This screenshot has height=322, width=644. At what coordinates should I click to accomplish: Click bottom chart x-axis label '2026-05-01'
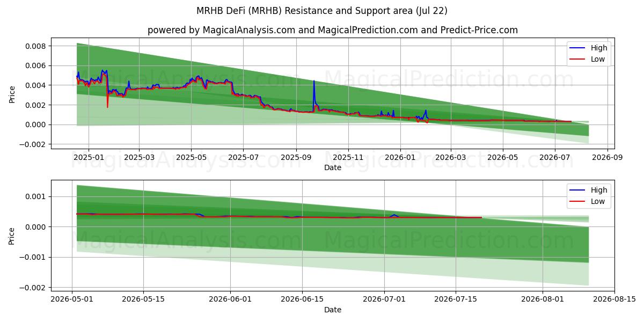[x=72, y=300]
